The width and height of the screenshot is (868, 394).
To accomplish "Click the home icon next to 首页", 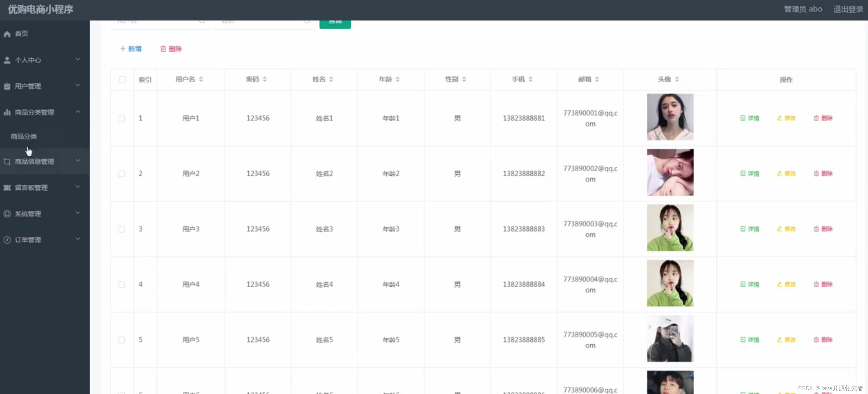I will (7, 34).
